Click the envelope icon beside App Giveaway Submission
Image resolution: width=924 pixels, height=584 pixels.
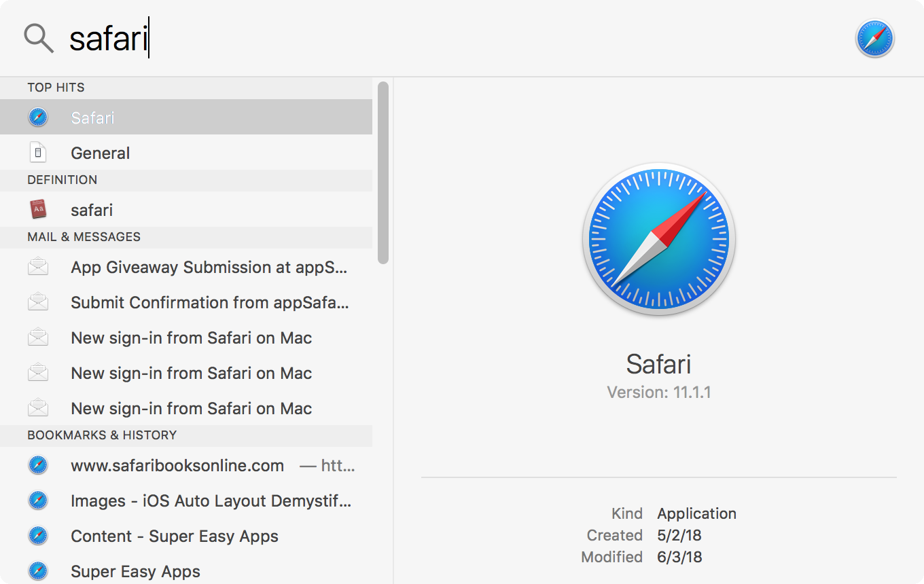point(38,267)
